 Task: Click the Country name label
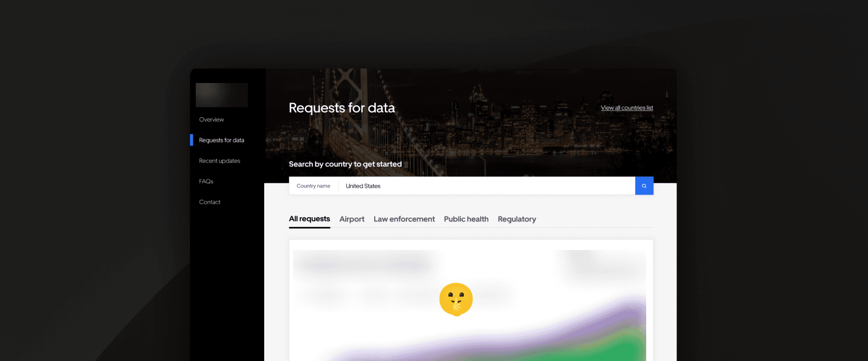point(313,186)
